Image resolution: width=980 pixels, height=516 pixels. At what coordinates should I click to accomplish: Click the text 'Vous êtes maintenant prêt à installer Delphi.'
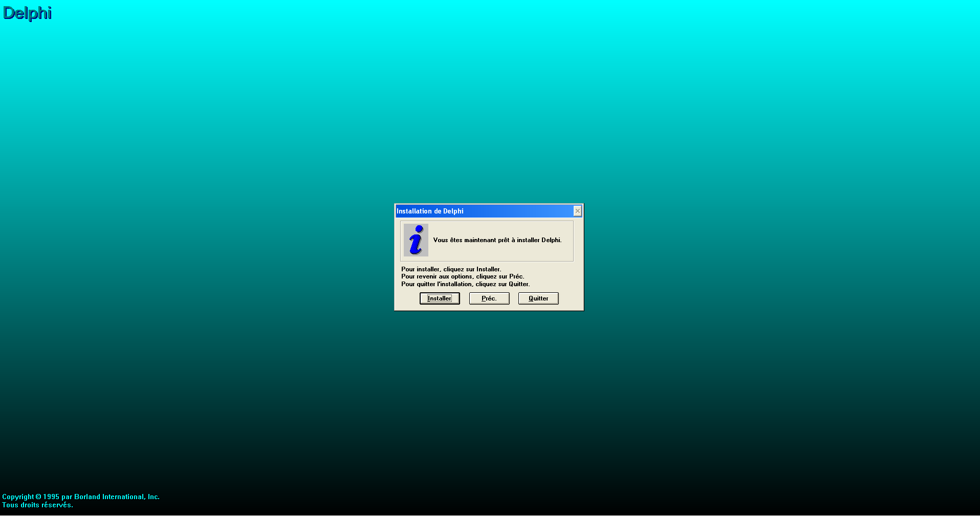click(497, 240)
